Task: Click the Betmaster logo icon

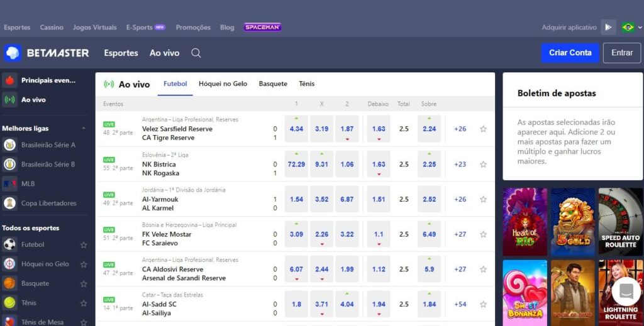Action: pyautogui.click(x=13, y=53)
